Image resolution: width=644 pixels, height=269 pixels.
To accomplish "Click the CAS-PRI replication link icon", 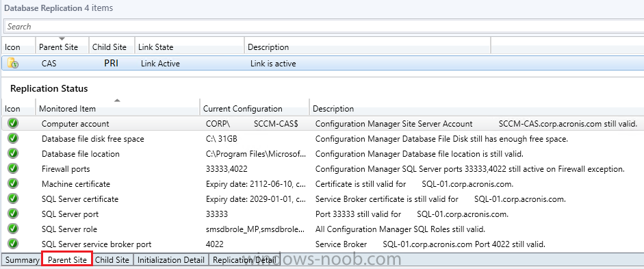I will [13, 63].
